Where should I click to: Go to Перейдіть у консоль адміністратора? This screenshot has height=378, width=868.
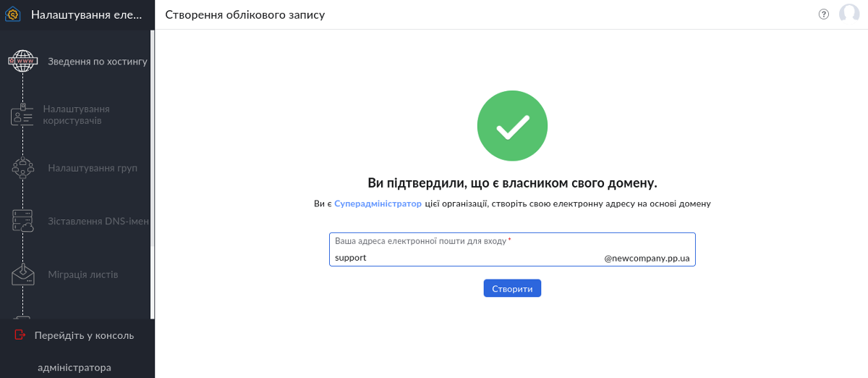pos(77,351)
